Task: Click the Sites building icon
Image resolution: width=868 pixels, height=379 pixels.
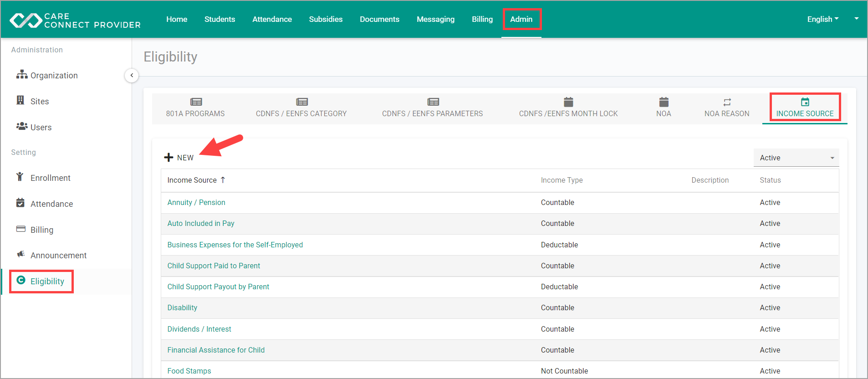Action: tap(20, 100)
